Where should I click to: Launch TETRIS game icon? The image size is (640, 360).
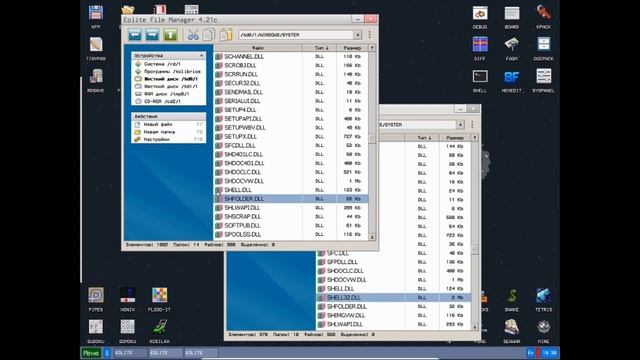[x=544, y=300]
